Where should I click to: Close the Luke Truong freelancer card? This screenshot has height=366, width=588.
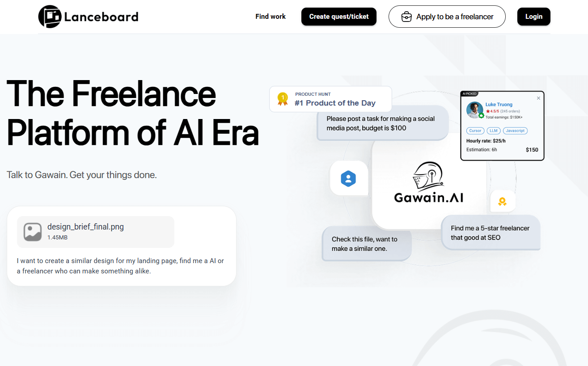click(538, 98)
